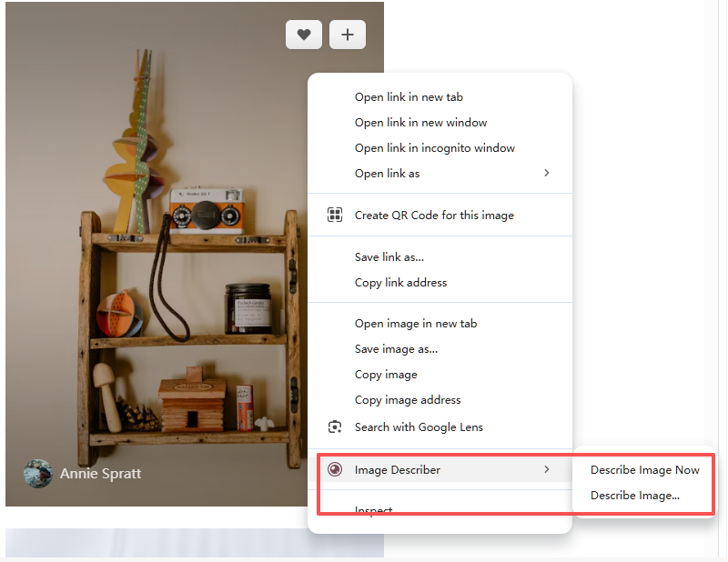
Task: Click the plus add-to-collection icon
Action: 347,35
